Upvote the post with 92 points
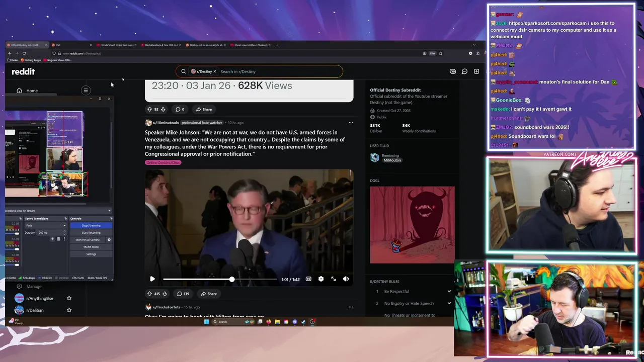 pyautogui.click(x=149, y=109)
